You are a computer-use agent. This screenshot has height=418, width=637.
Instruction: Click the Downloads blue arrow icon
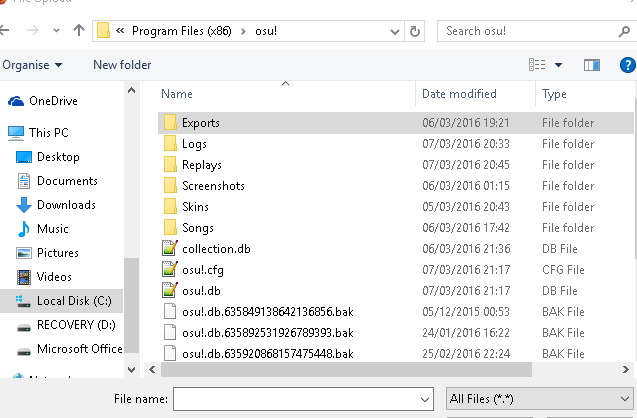(x=24, y=205)
